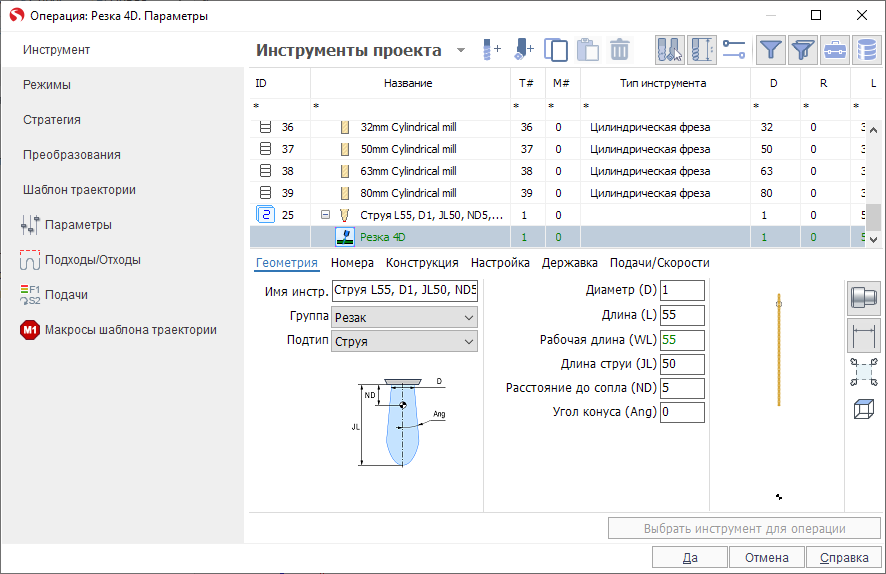Edit the Длина (L) field
This screenshot has height=574, width=886.
(x=682, y=315)
